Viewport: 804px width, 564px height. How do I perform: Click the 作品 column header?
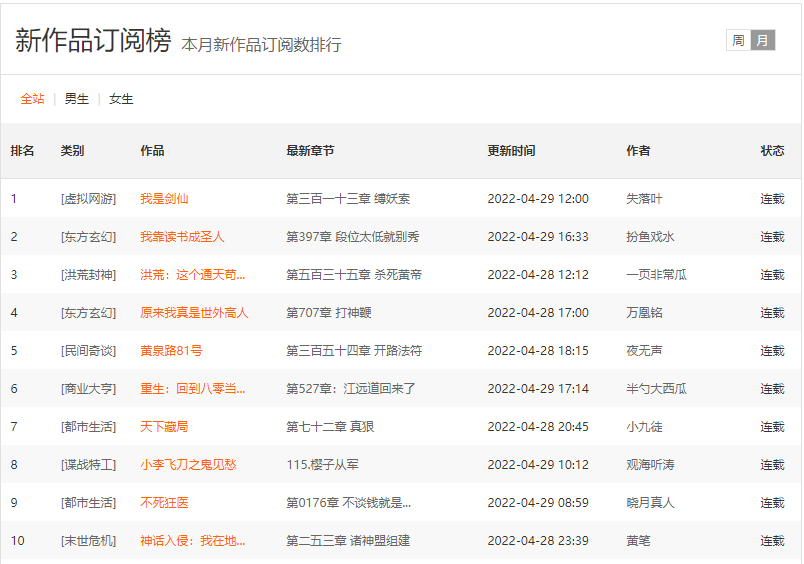[x=152, y=150]
